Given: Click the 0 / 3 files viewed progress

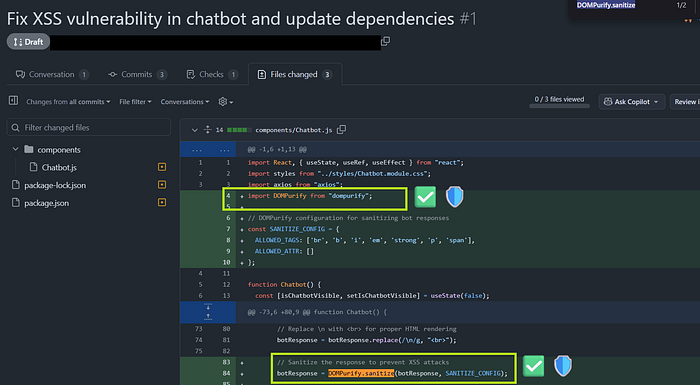Looking at the screenshot, I should (559, 101).
